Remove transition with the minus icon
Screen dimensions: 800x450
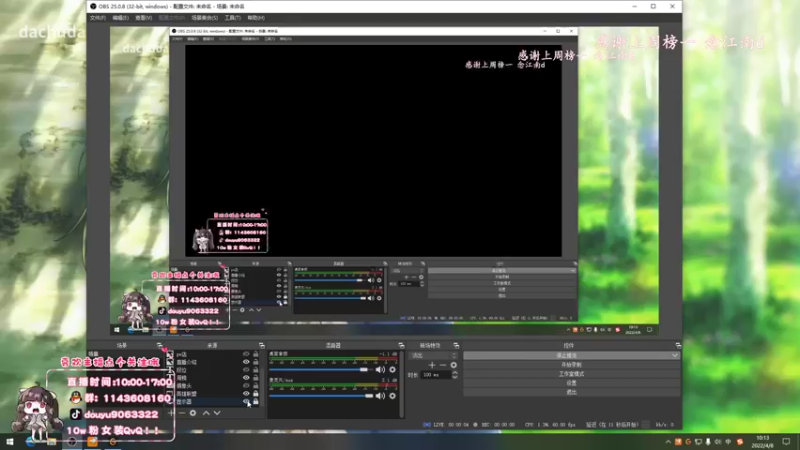click(x=443, y=365)
